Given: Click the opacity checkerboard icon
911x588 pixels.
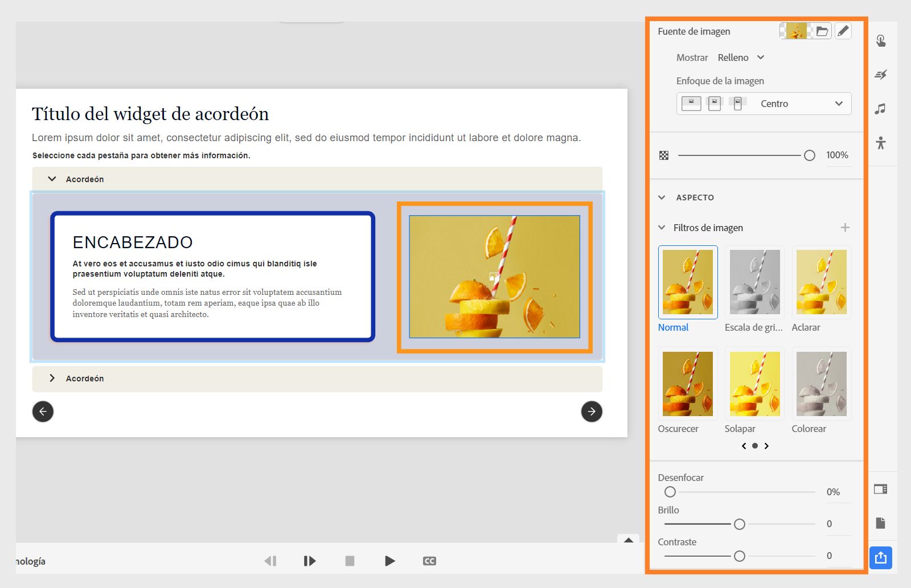Looking at the screenshot, I should (x=664, y=155).
